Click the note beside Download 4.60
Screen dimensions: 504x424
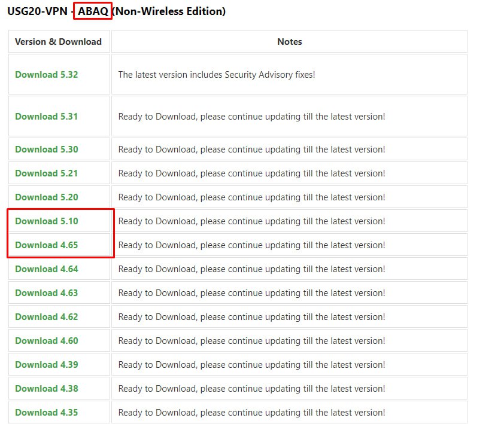click(x=251, y=340)
